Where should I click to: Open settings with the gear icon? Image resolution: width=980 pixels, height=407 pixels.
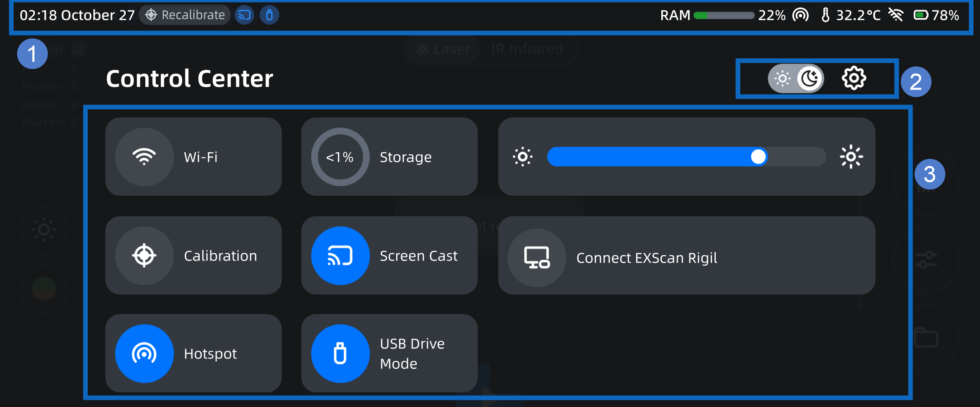[x=854, y=78]
